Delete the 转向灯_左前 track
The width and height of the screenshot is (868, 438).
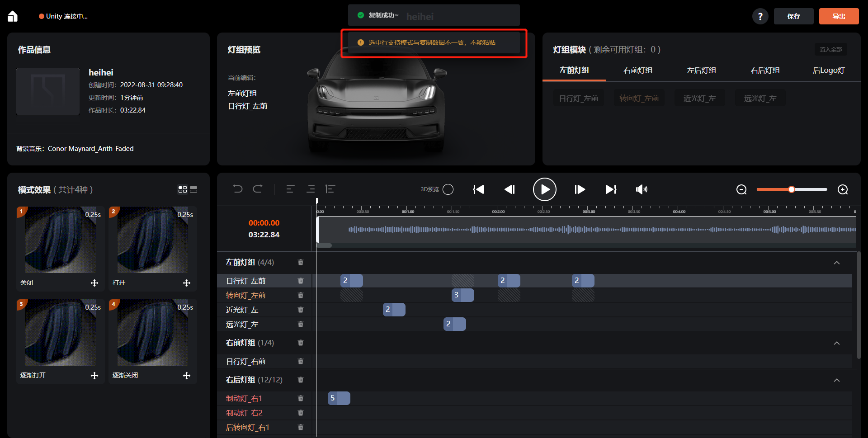301,295
